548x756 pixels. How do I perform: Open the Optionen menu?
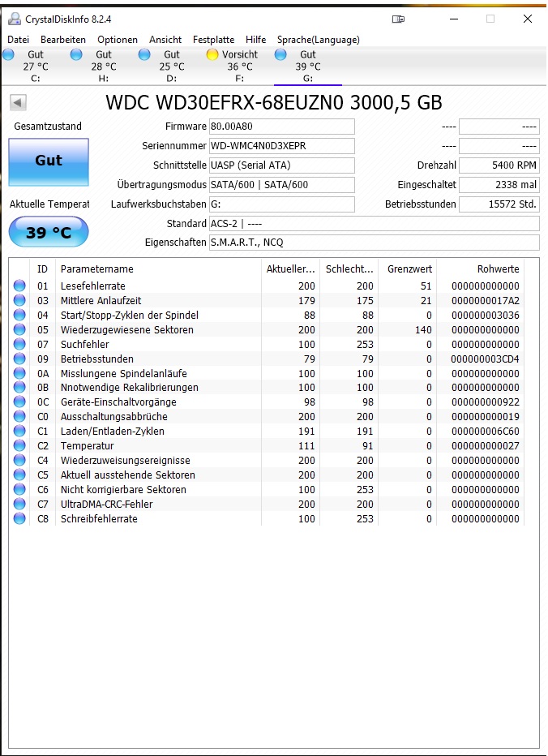coord(118,40)
